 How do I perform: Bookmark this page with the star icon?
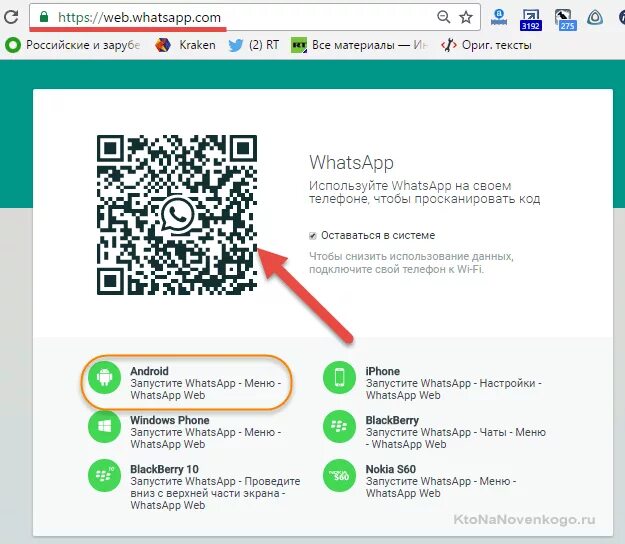[466, 17]
